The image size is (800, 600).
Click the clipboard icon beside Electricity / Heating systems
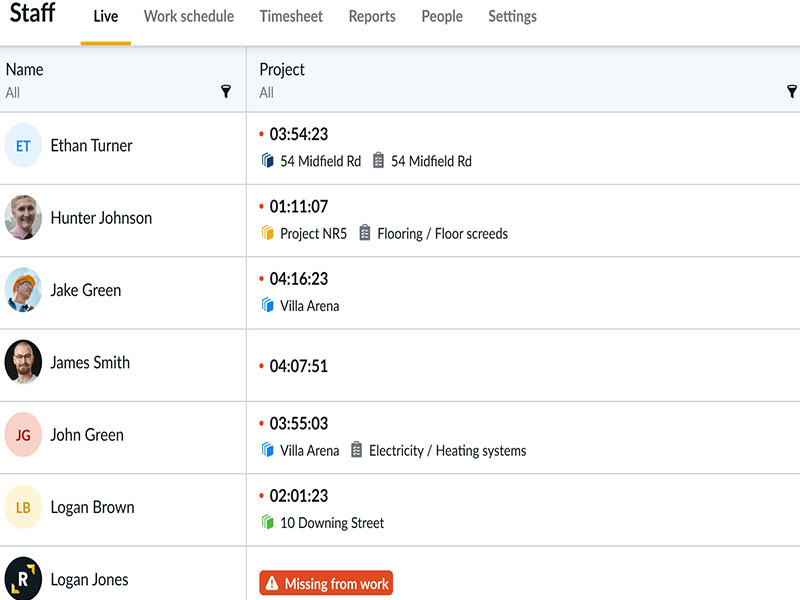pyautogui.click(x=356, y=451)
